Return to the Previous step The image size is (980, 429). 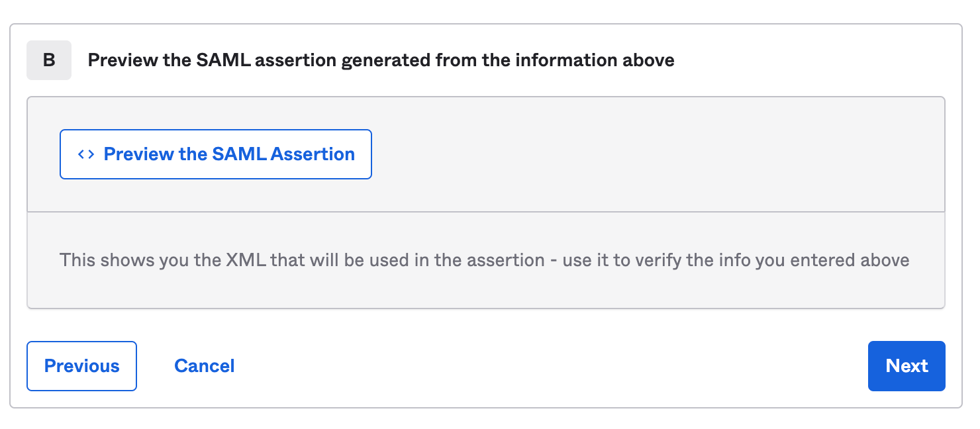point(81,366)
